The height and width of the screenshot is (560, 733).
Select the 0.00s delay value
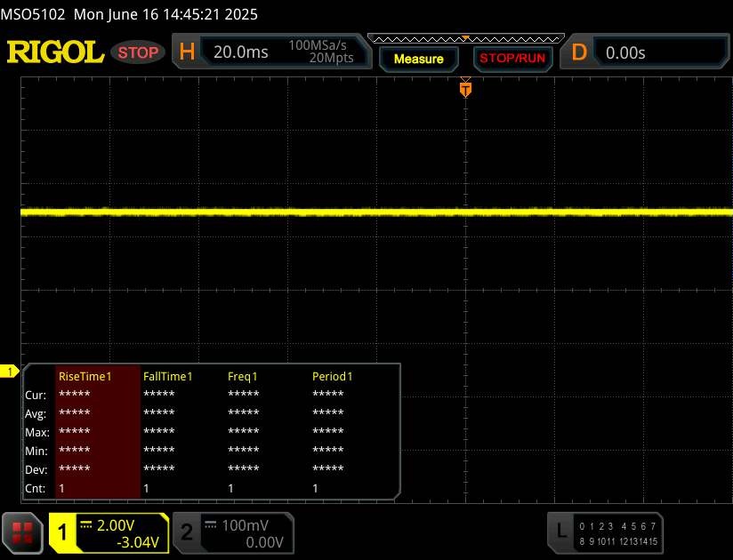point(625,52)
